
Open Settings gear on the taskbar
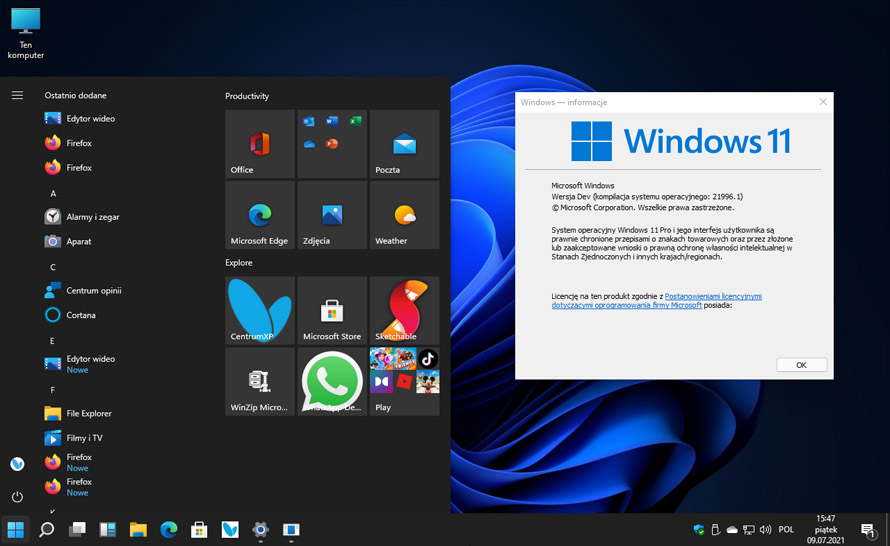(x=261, y=530)
